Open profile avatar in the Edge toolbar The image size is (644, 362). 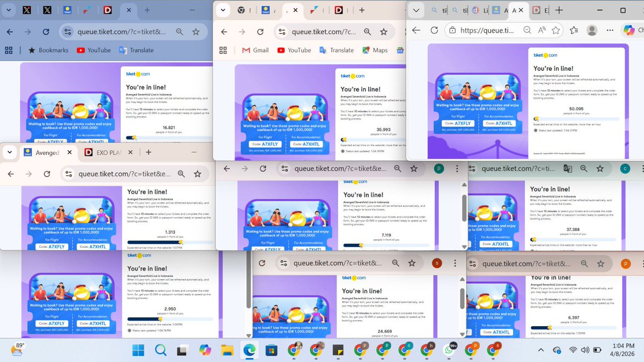pos(592,30)
